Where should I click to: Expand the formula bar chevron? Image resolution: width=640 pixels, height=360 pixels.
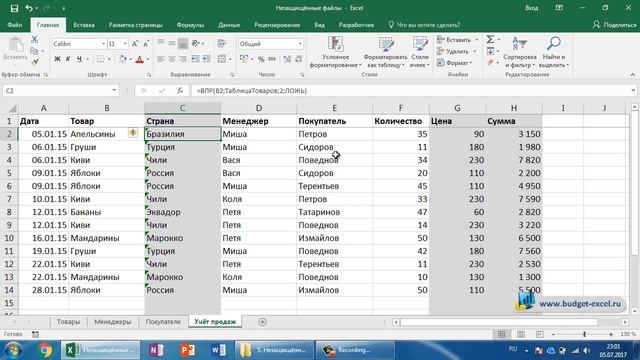pos(633,91)
